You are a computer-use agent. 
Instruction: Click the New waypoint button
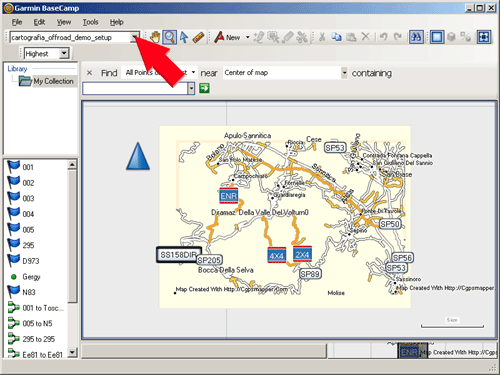pos(228,37)
